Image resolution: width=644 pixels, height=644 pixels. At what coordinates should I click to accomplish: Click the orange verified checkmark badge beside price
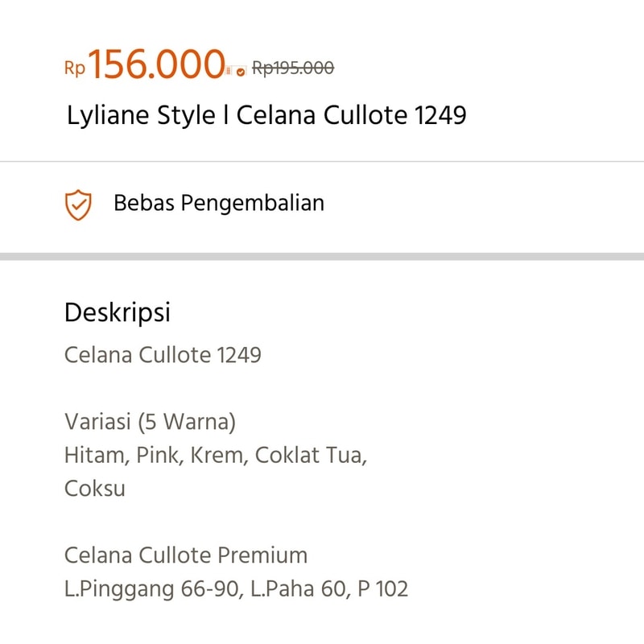(241, 72)
